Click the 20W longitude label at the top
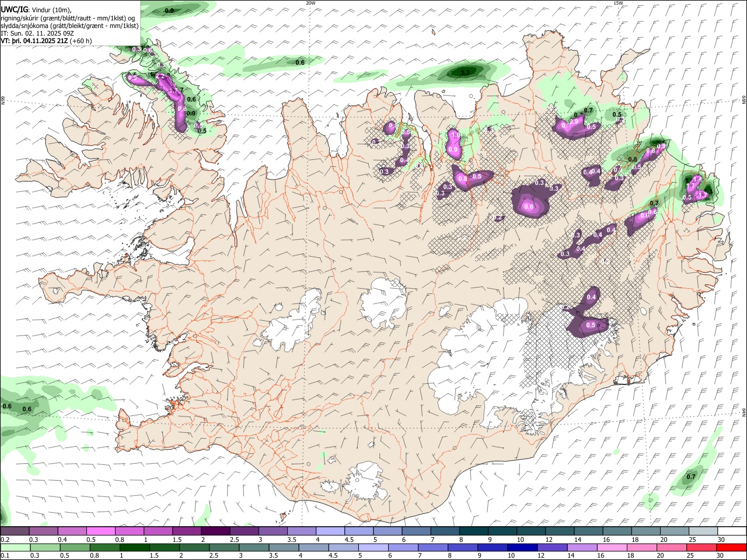747x560 pixels. coord(310,3)
